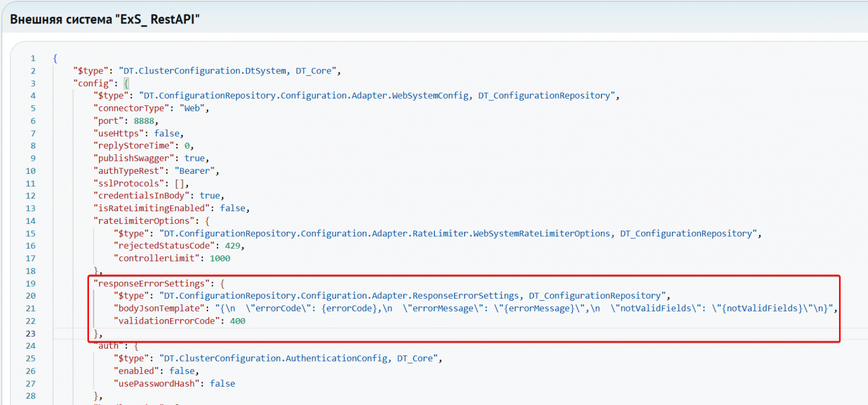Click the "port" key
Viewport: 868px width, 405px height.
click(x=110, y=120)
